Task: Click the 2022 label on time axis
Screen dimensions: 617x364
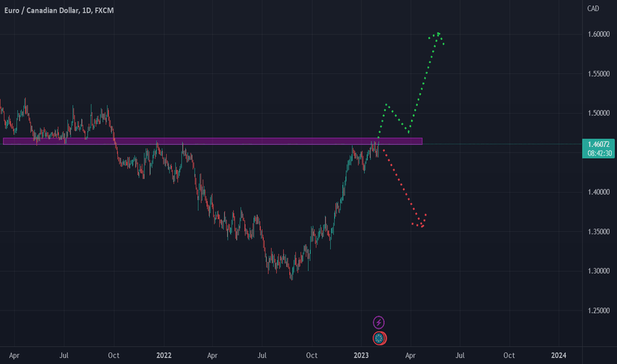Action: 164,355
